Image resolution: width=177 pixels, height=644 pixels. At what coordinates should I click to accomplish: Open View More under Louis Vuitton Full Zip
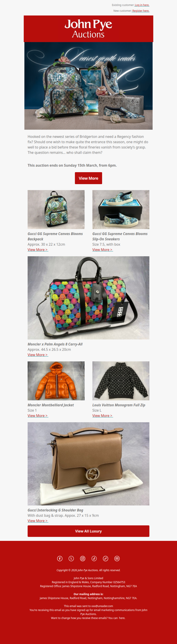tap(103, 416)
